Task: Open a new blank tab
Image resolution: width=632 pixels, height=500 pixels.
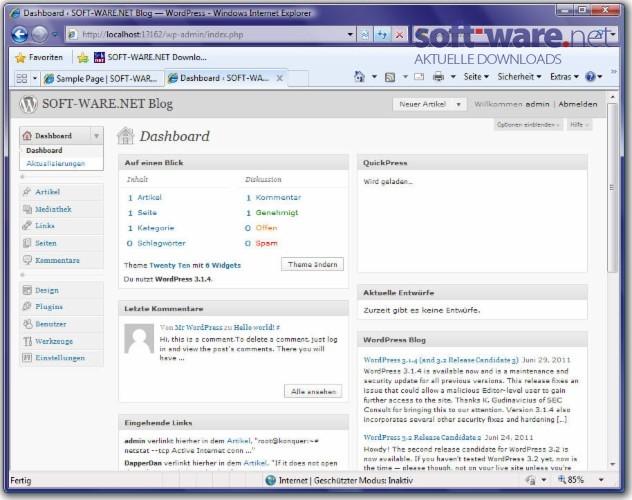Action: [x=299, y=78]
